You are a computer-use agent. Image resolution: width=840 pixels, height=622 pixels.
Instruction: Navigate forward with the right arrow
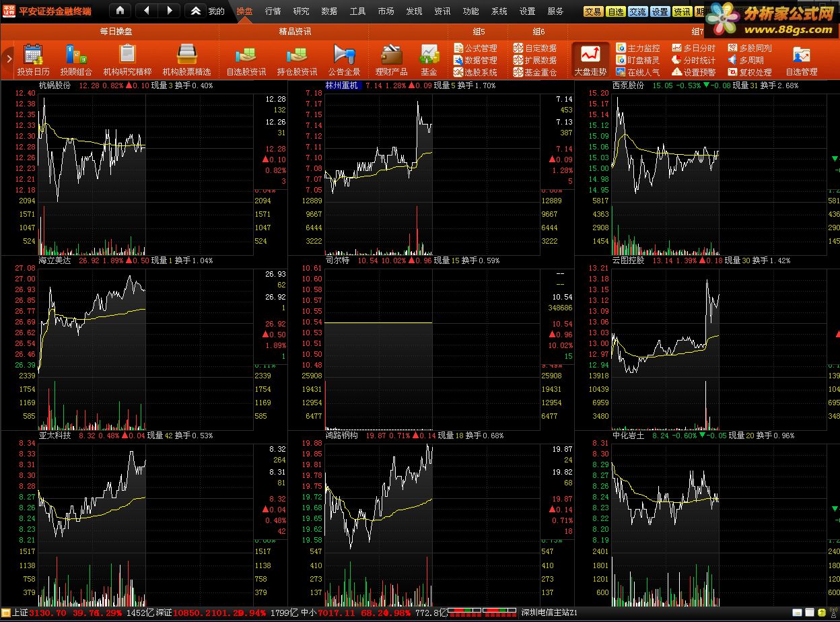coord(169,11)
